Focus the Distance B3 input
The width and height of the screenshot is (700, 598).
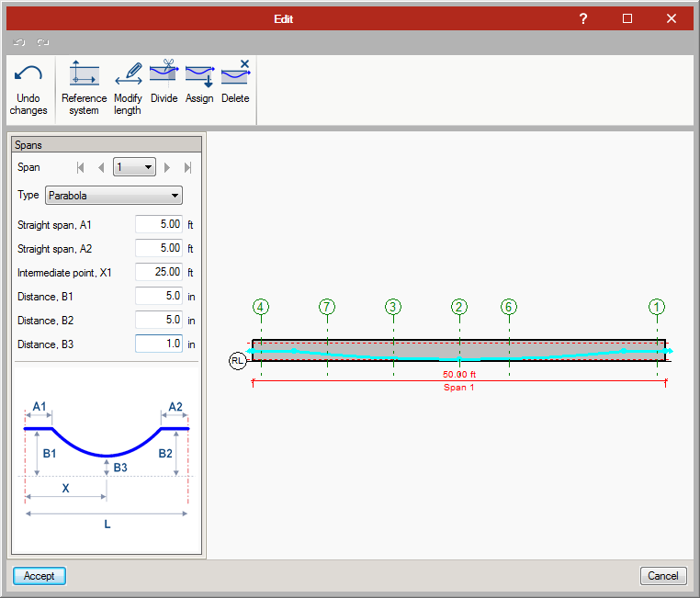click(160, 344)
